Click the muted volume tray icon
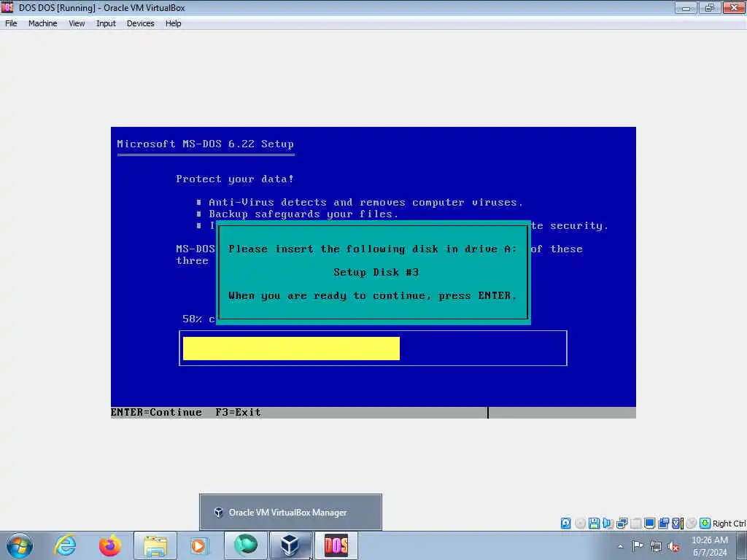Viewport: 747px width, 560px height. click(673, 546)
